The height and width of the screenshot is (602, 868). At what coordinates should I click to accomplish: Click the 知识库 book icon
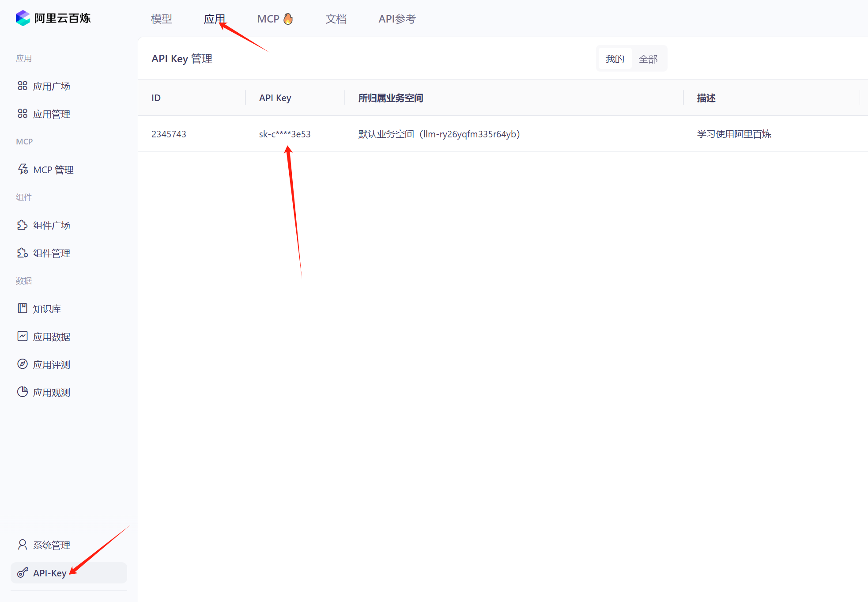coord(23,308)
